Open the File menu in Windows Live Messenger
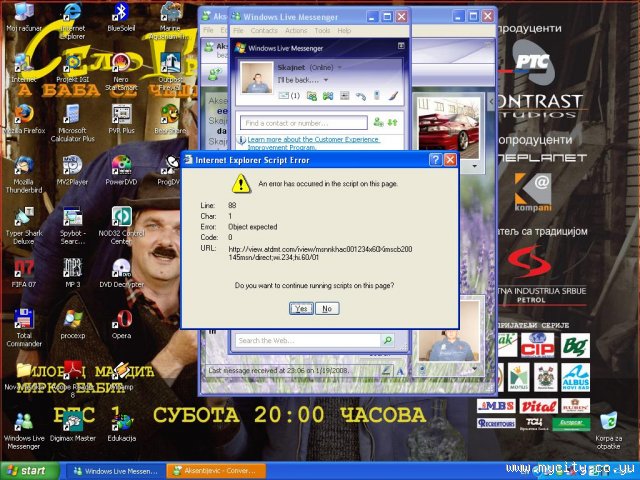The image size is (640, 480). click(x=238, y=31)
